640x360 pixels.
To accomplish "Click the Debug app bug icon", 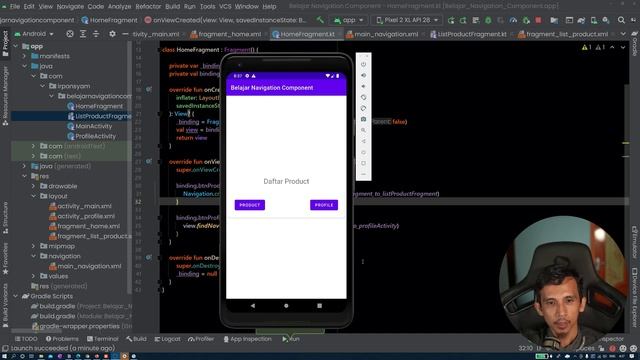I will click(x=488, y=20).
